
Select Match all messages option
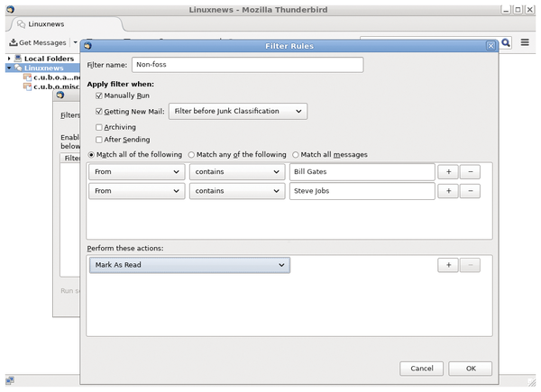pyautogui.click(x=296, y=154)
